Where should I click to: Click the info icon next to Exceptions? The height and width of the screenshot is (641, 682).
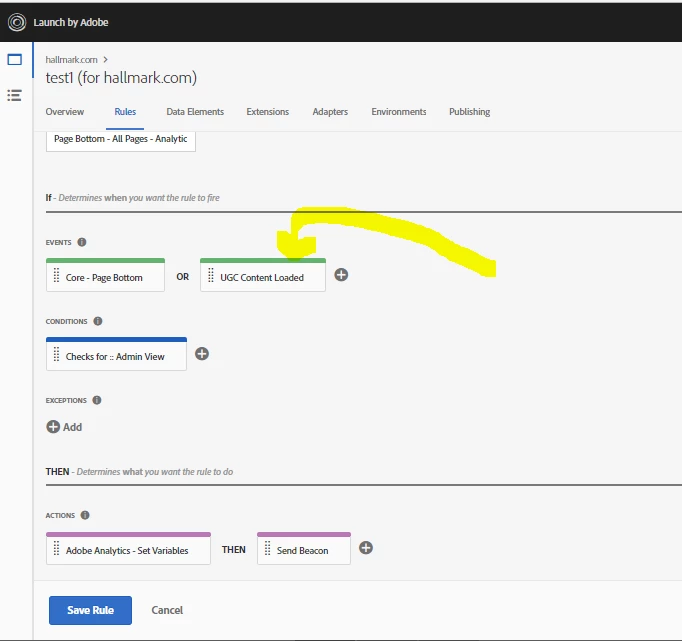(97, 400)
